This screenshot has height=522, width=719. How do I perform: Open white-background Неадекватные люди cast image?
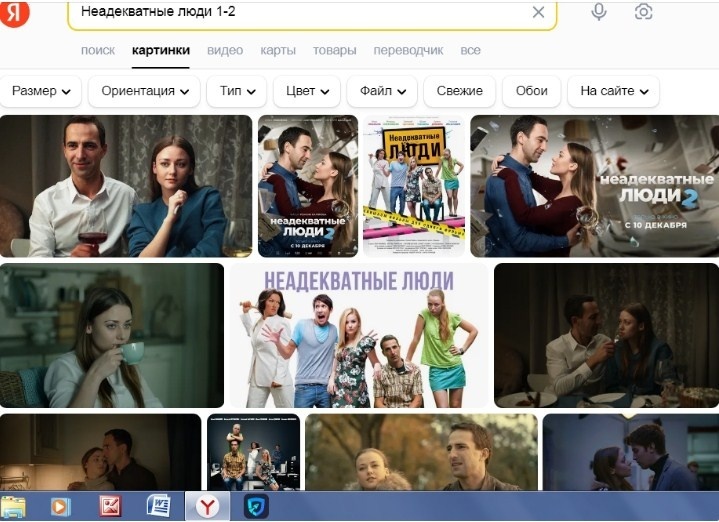click(359, 335)
